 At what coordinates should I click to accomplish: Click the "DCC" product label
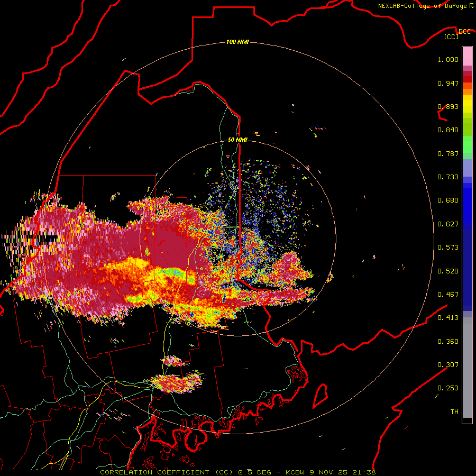click(x=464, y=32)
